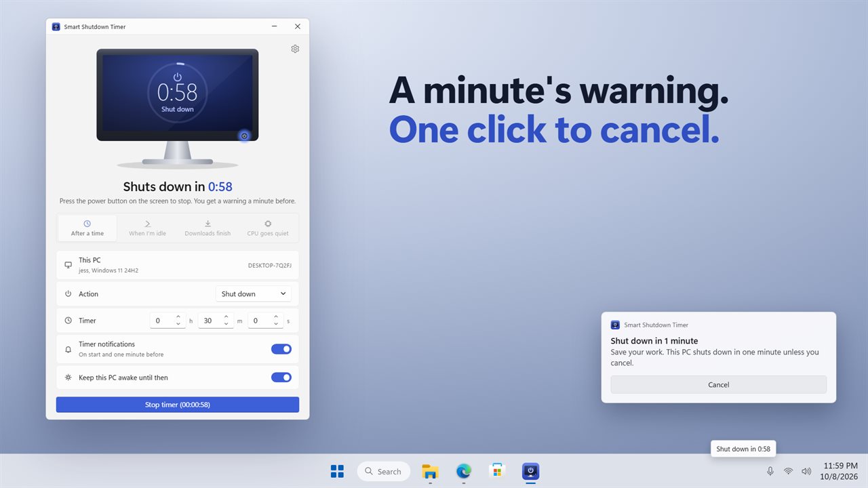Decrease the timer minutes value
868x488 pixels.
point(227,325)
